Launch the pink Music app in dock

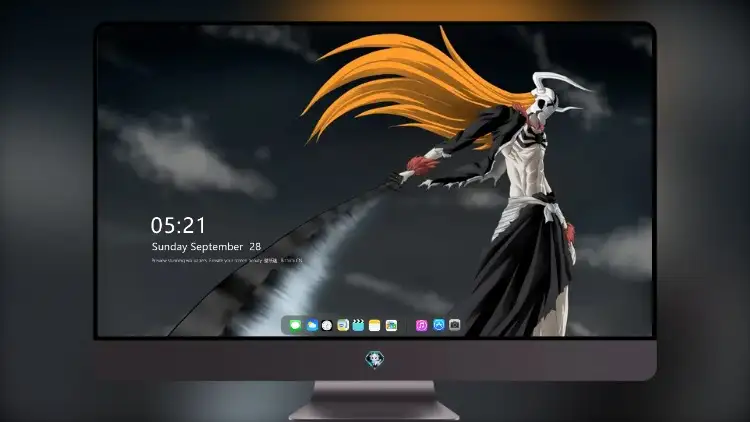[x=421, y=325]
